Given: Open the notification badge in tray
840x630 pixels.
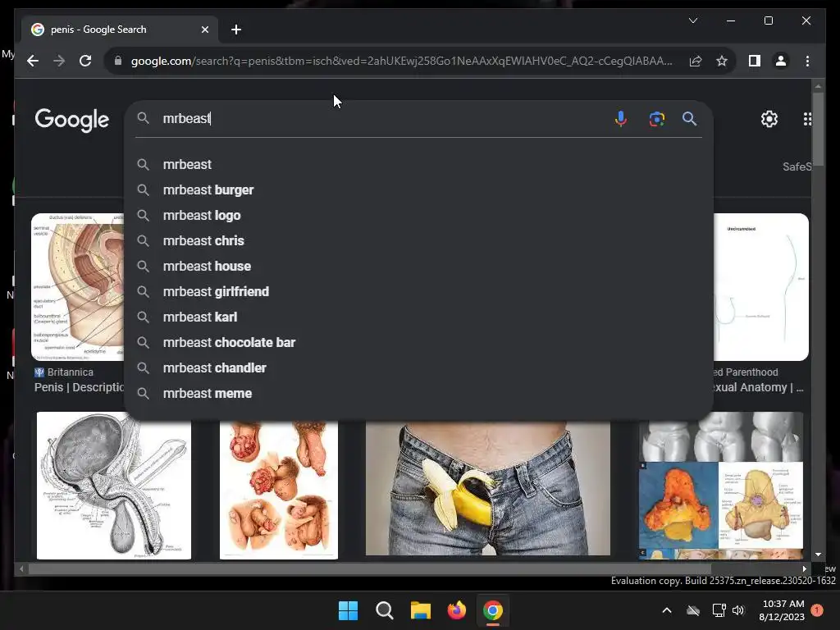Looking at the screenshot, I should (817, 610).
